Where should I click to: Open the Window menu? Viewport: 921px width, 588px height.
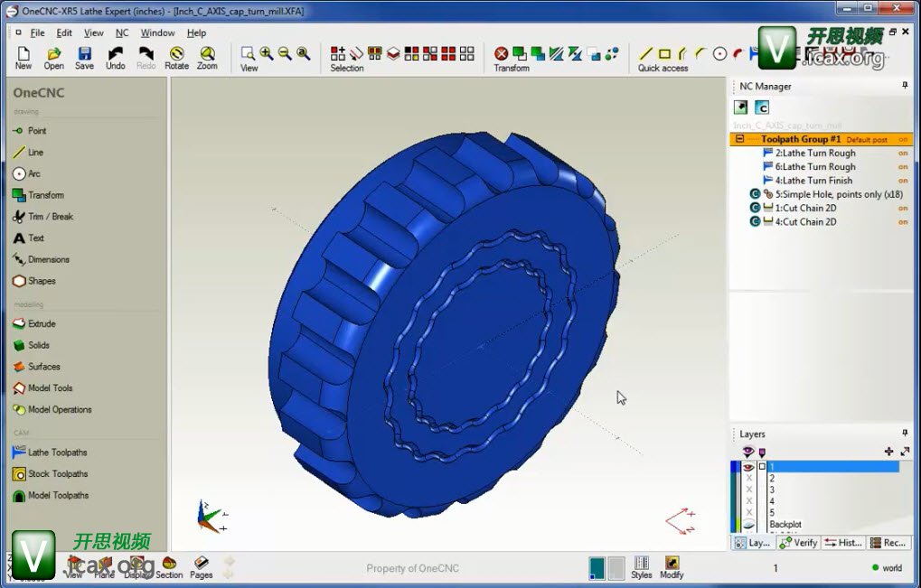click(157, 33)
